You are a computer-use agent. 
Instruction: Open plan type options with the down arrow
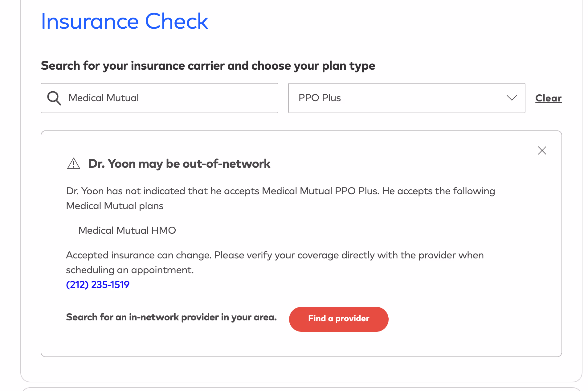(512, 98)
